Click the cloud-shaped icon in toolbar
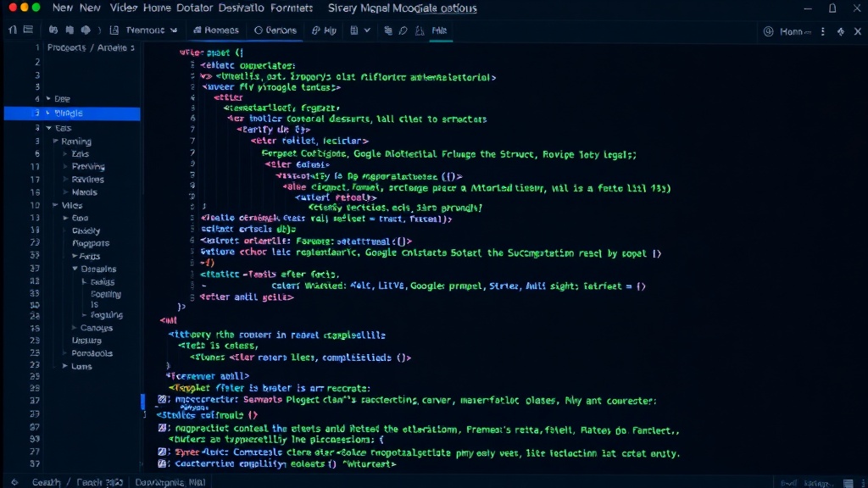The image size is (868, 488). [x=86, y=30]
